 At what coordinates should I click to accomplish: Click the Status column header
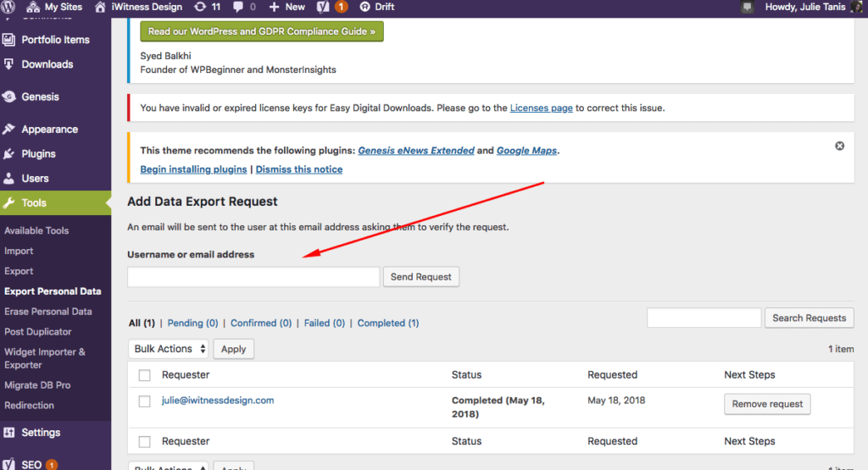click(x=467, y=375)
